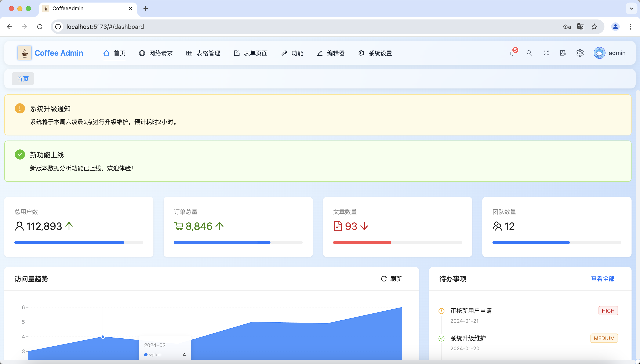Open the 查看全部 link in 待办事项
This screenshot has height=364, width=640.
coord(603,279)
